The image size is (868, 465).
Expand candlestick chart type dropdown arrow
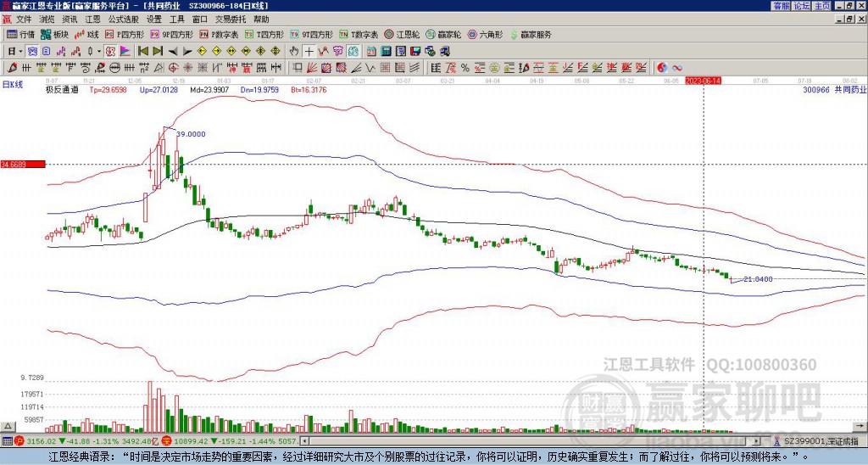tap(99, 52)
